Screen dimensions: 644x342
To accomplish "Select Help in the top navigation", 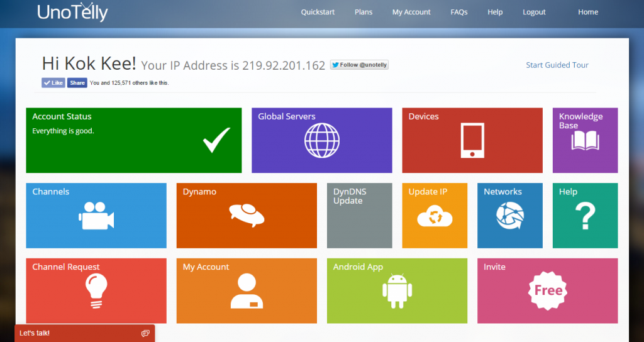I will pos(495,13).
